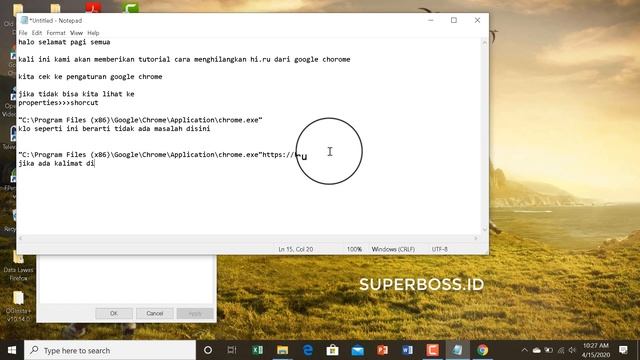The height and width of the screenshot is (360, 640).
Task: Open the File menu in Notepad
Action: tap(23, 33)
